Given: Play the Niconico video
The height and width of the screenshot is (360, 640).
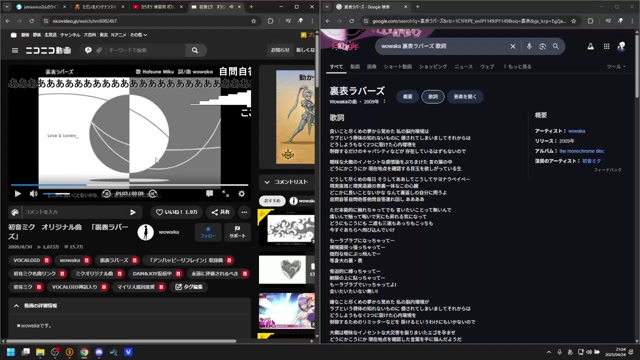Looking at the screenshot, I should (x=18, y=194).
